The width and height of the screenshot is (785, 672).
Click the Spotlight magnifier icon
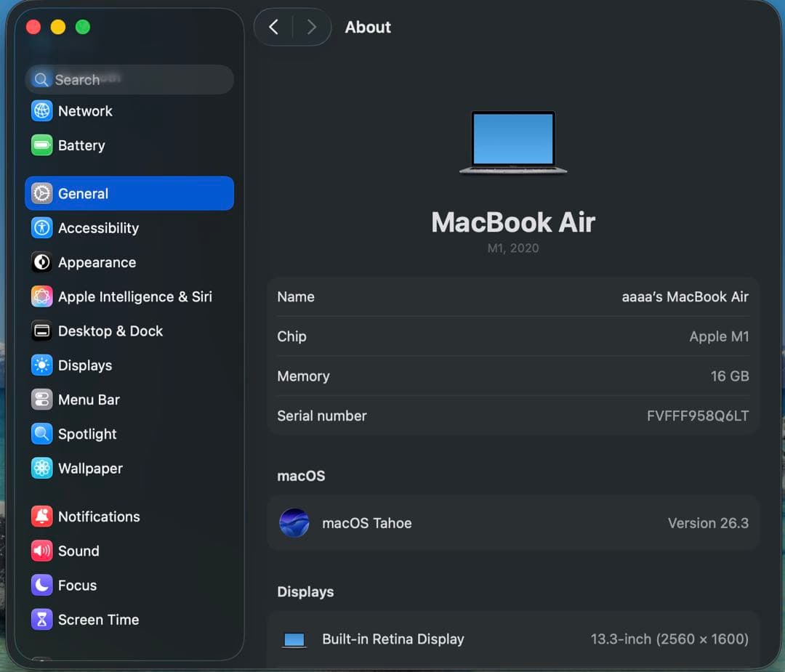41,434
